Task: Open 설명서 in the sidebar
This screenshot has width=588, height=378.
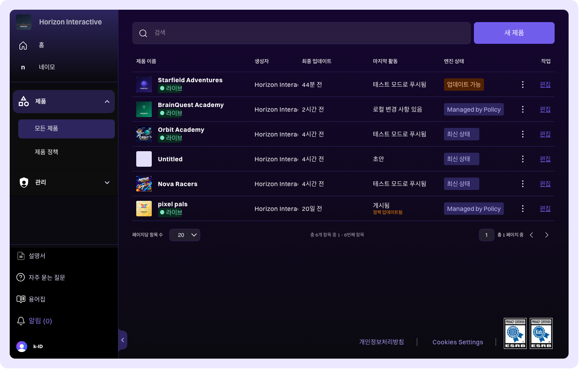Action: (x=37, y=256)
